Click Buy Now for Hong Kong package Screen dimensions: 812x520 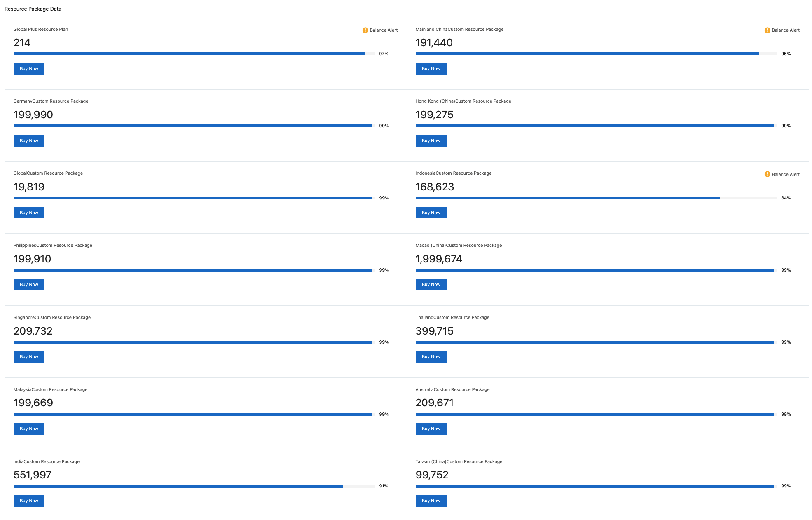[431, 141]
